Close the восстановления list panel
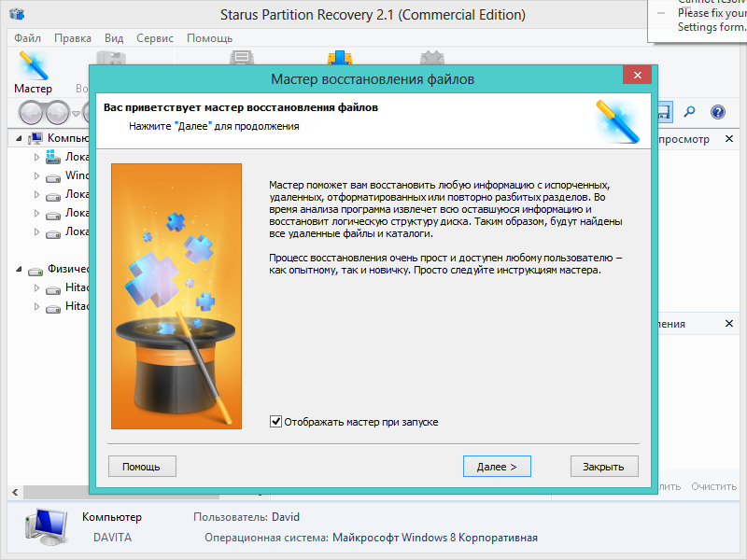747x560 pixels. pyautogui.click(x=729, y=323)
